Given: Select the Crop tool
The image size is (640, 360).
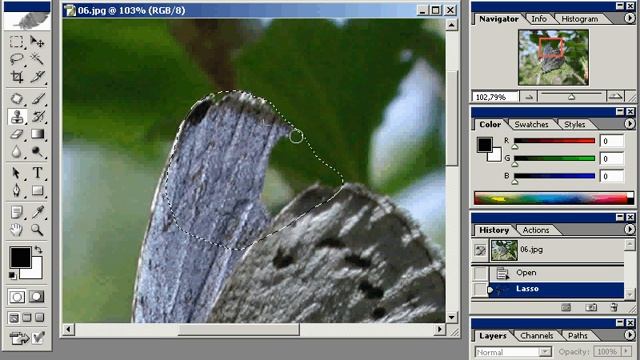Looking at the screenshot, I should [16, 77].
